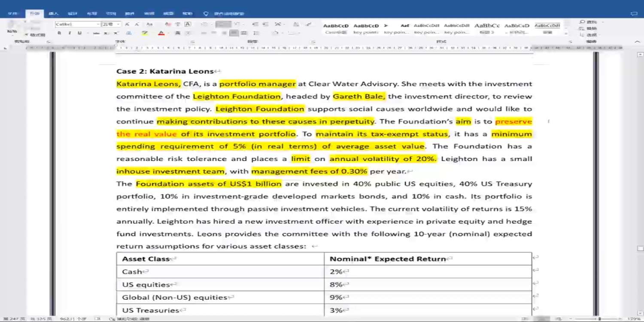The width and height of the screenshot is (644, 322).
Task: Expand the styles gallery More arrow
Action: point(566,33)
